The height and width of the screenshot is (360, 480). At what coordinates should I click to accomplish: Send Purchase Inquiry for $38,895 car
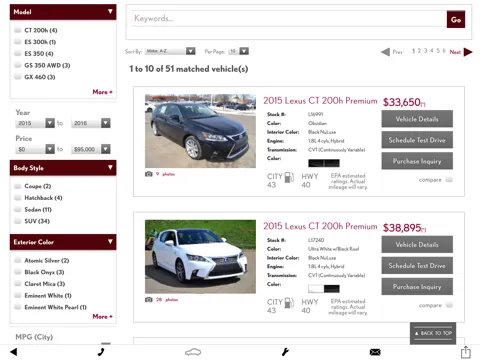417,287
